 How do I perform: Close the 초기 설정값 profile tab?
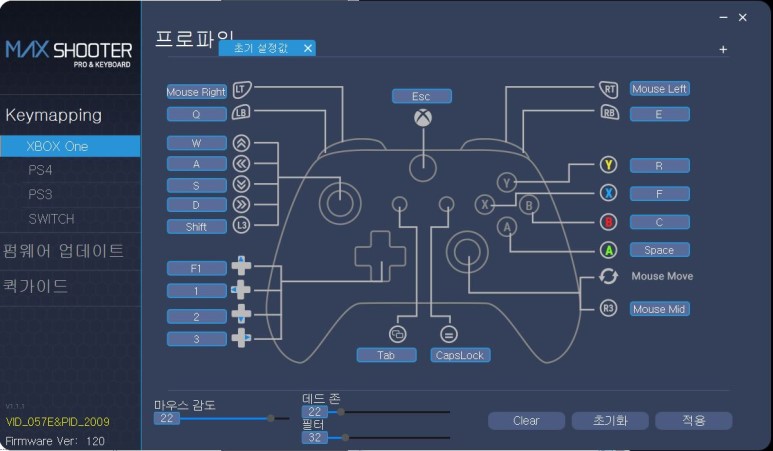pos(308,48)
